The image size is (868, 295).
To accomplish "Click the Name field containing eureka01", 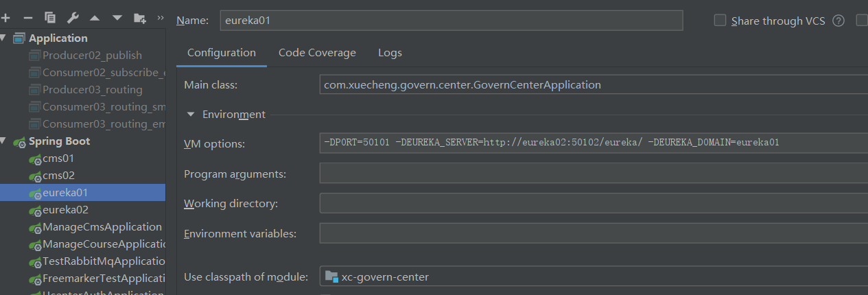I will [x=451, y=21].
